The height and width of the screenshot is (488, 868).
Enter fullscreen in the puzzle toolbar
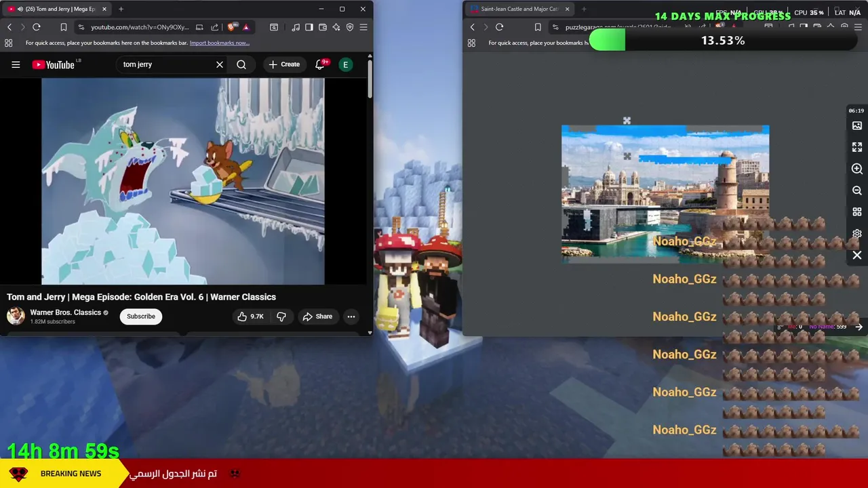857,147
